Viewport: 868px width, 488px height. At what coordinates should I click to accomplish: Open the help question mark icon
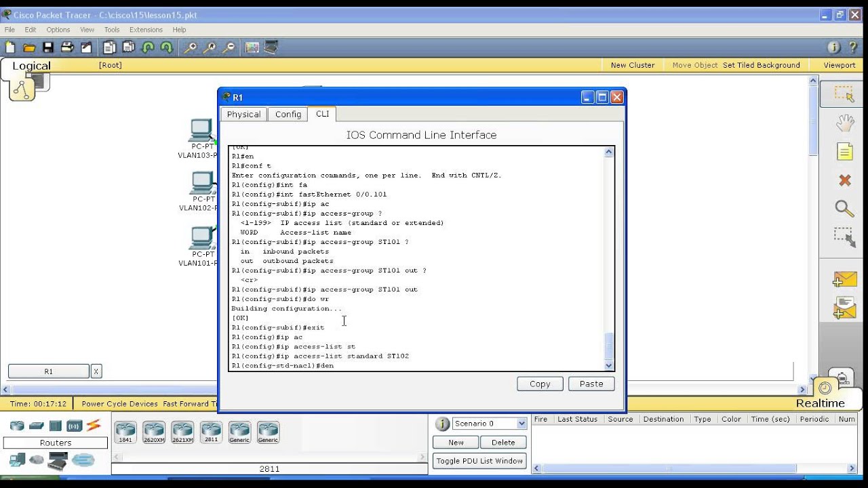(853, 47)
